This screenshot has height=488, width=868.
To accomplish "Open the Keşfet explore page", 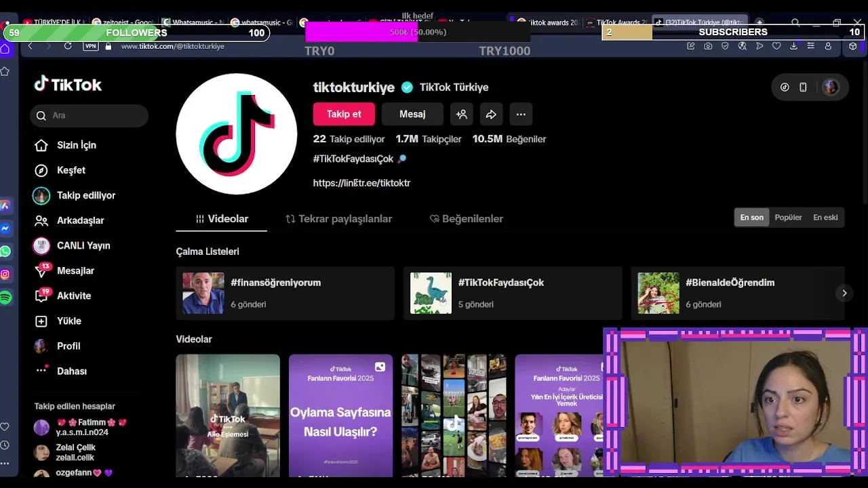I will [60, 170].
